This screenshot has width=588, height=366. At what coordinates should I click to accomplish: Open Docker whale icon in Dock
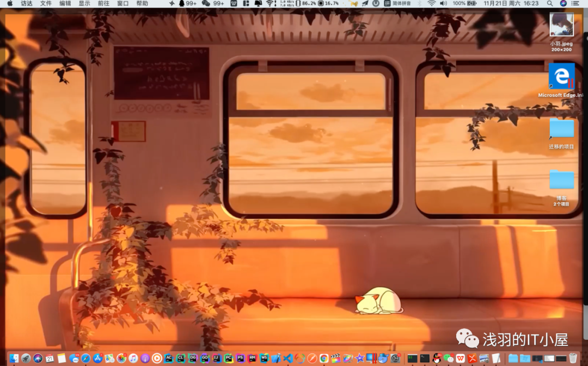[383, 358]
